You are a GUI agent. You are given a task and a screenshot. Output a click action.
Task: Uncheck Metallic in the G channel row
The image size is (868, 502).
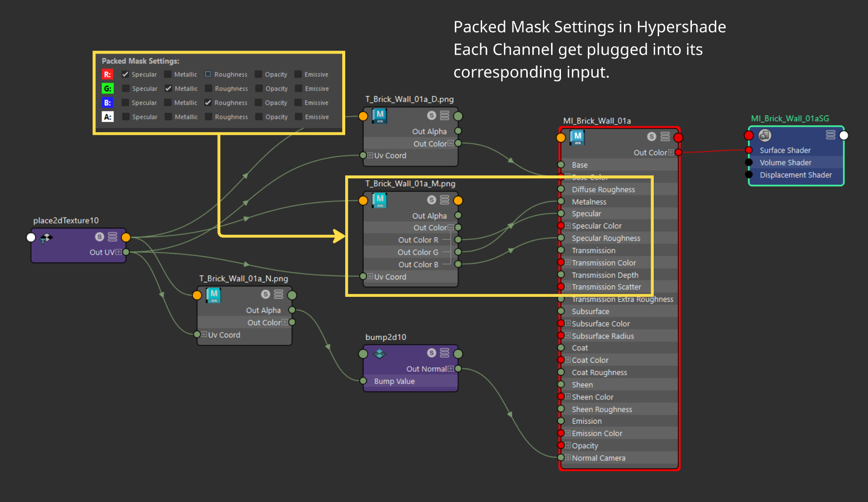coord(168,88)
